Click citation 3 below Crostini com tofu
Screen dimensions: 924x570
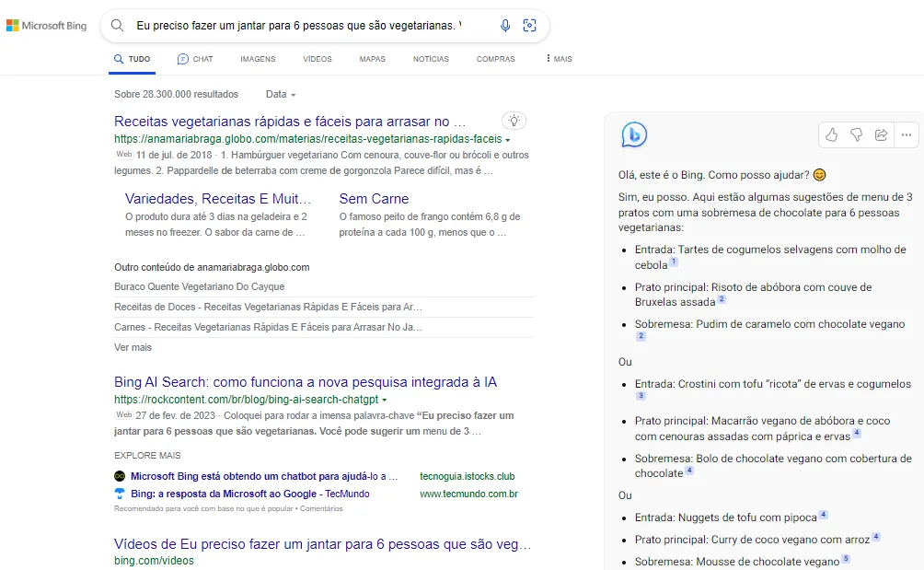point(641,396)
